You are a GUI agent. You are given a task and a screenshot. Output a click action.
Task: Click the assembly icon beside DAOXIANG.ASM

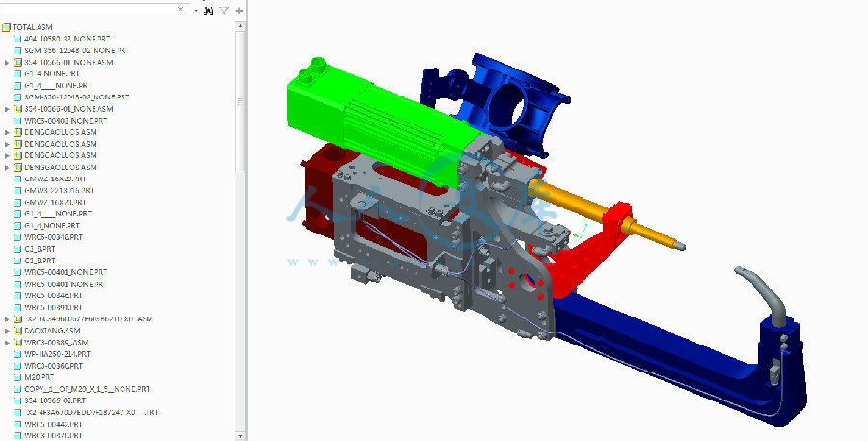tap(18, 330)
